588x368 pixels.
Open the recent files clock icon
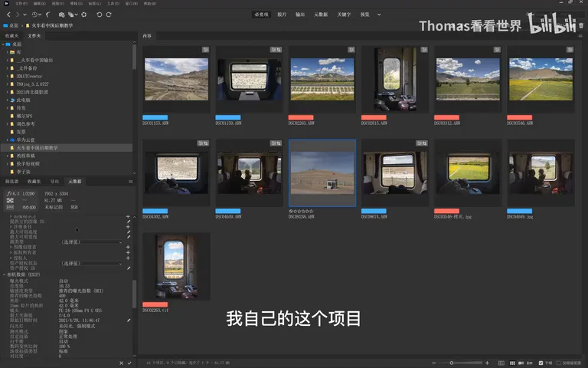tap(34, 15)
